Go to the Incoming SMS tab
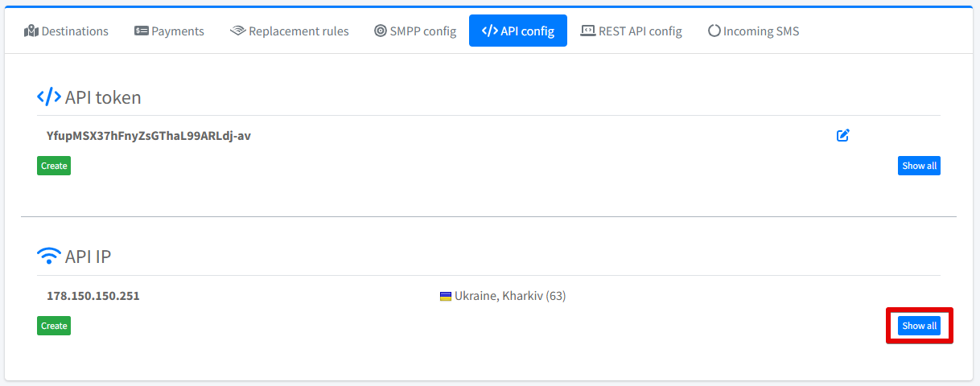The image size is (980, 386). pos(753,31)
